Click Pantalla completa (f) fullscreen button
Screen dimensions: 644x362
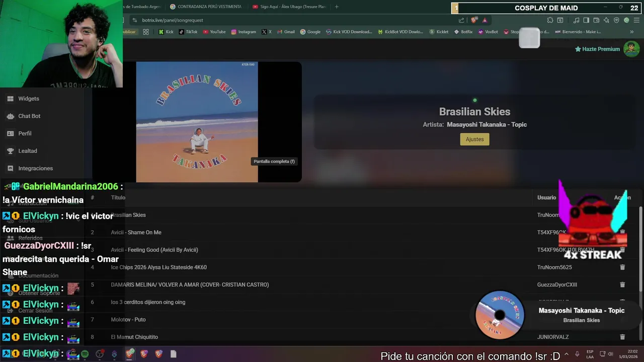(x=274, y=161)
